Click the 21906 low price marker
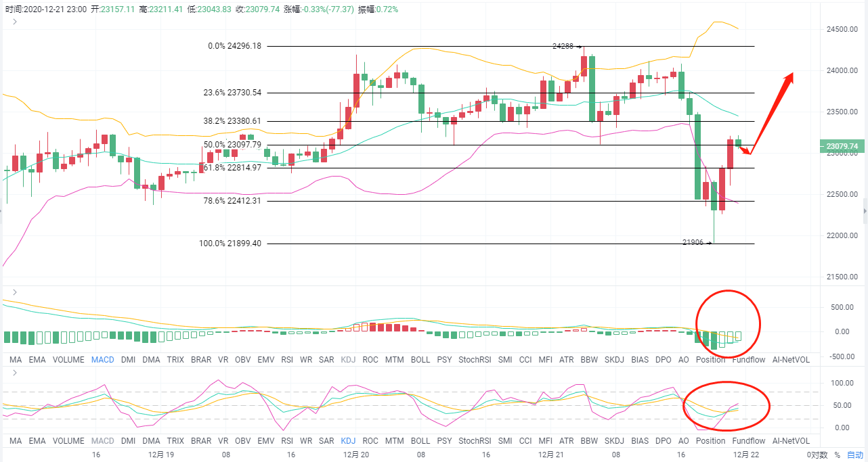868x462 pixels. [x=697, y=242]
